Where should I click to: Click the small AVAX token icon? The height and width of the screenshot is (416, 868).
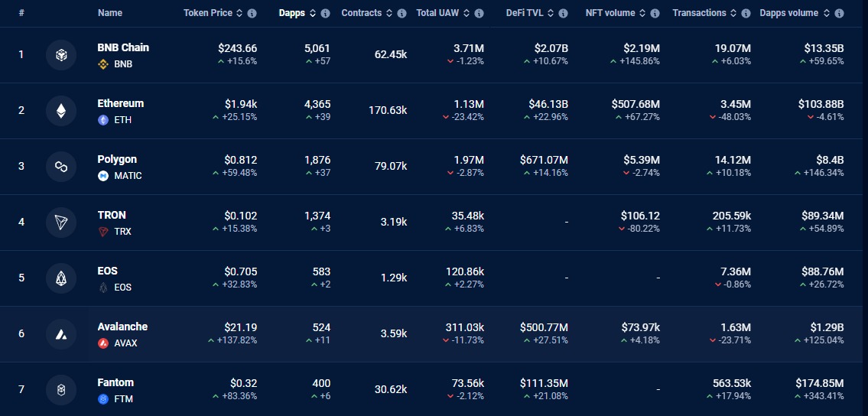(x=103, y=343)
